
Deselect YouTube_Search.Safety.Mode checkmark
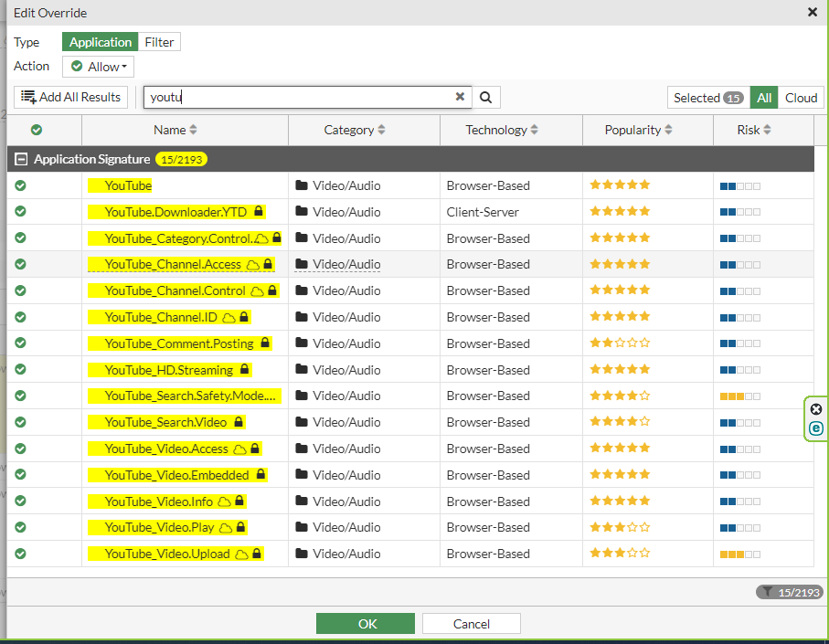click(21, 396)
